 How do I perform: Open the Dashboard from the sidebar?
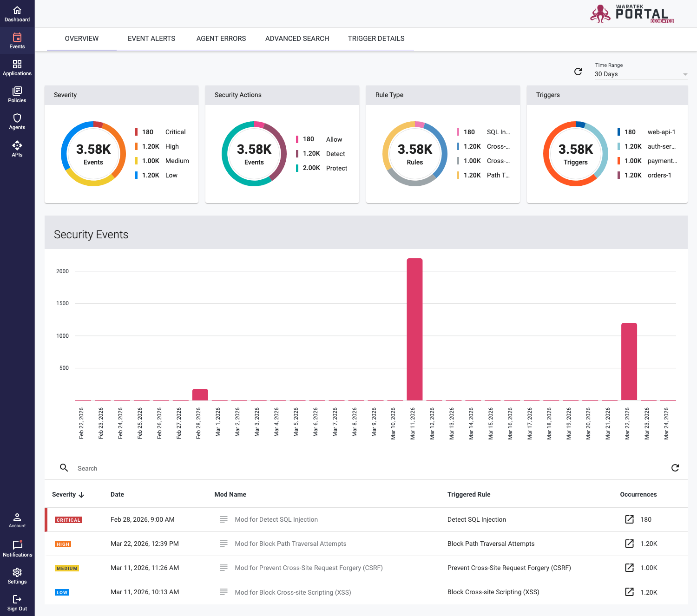tap(17, 14)
